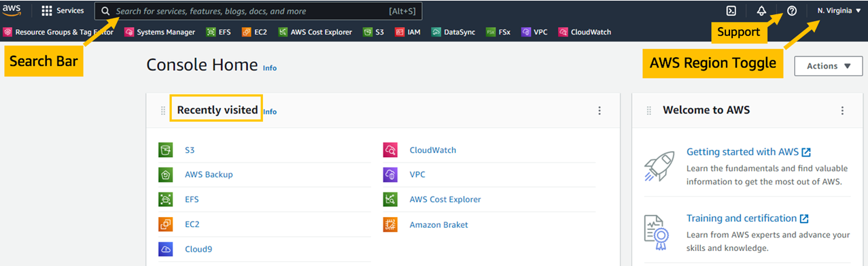Click the AWS Backup icon in list
This screenshot has width=868, height=266.
pos(165,175)
